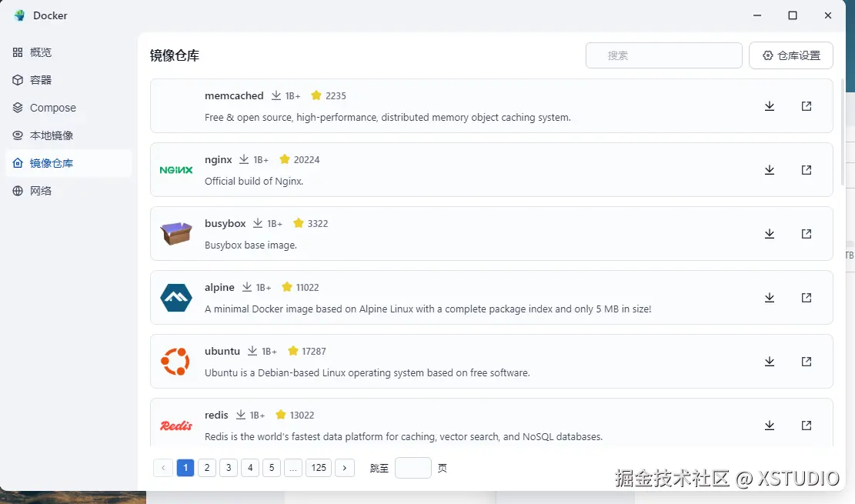Screen dimensions: 855x504
Task: Click the NGINX logo thumbnail
Action: point(176,170)
